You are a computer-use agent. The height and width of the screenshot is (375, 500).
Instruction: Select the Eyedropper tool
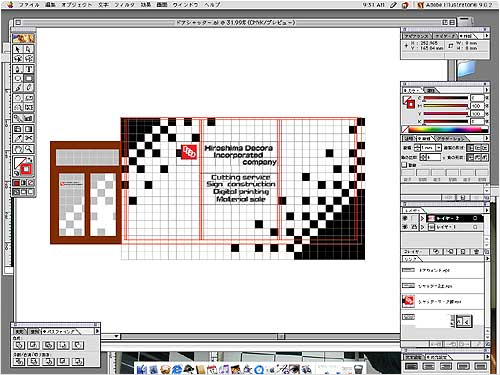(18, 138)
